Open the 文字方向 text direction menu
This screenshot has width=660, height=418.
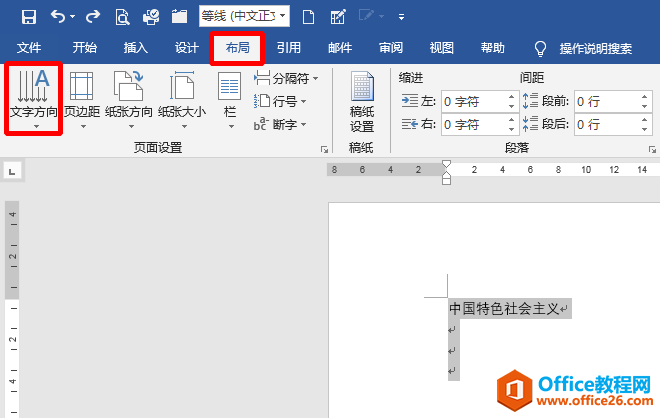(x=34, y=99)
